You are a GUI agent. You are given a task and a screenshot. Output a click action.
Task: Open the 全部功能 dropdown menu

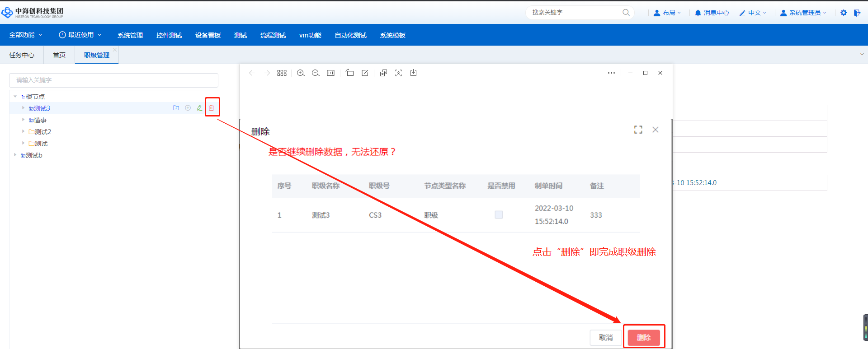[25, 35]
